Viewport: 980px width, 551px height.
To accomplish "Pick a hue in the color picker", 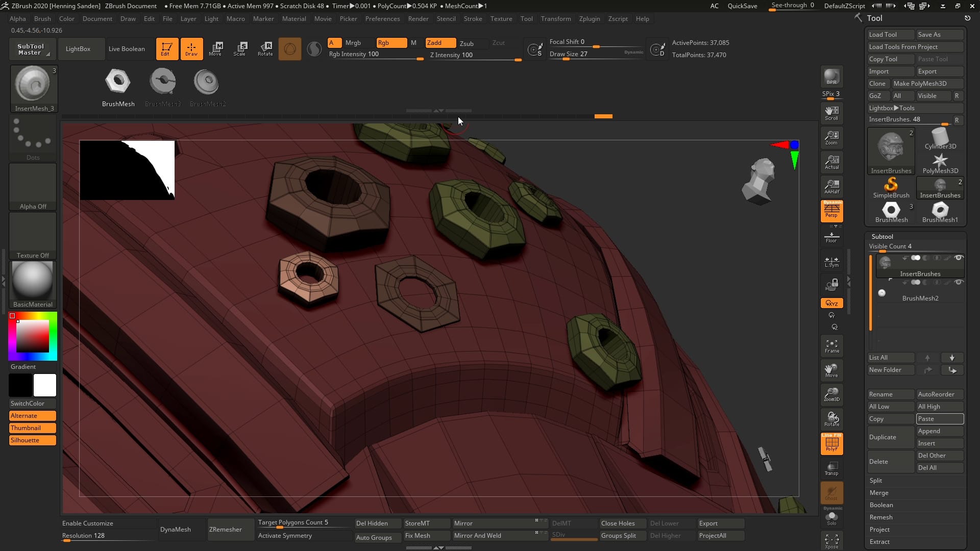I will click(33, 336).
